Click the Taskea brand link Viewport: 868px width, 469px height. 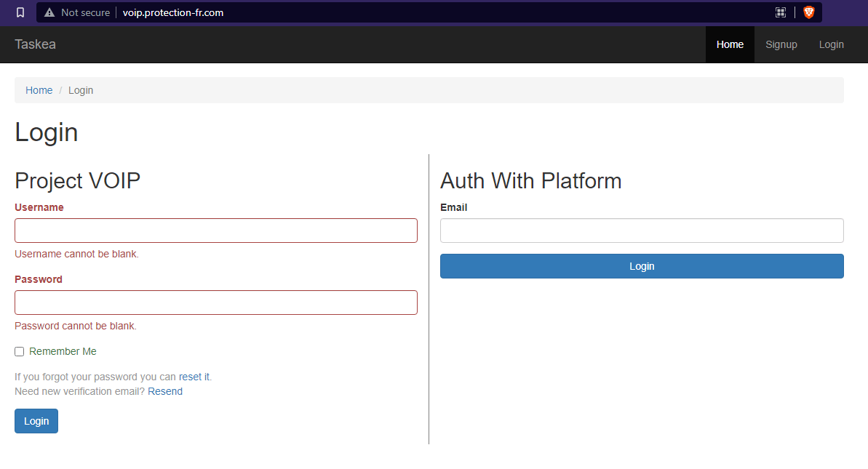pyautogui.click(x=35, y=44)
